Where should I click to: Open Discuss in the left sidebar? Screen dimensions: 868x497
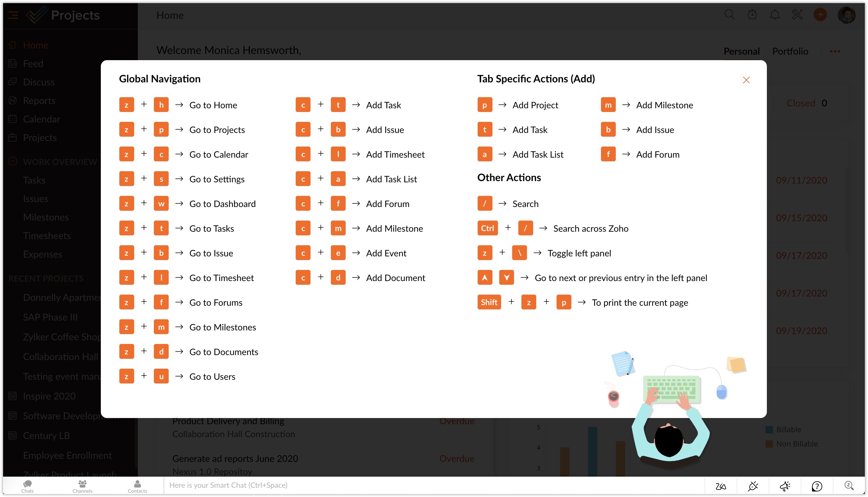[39, 82]
